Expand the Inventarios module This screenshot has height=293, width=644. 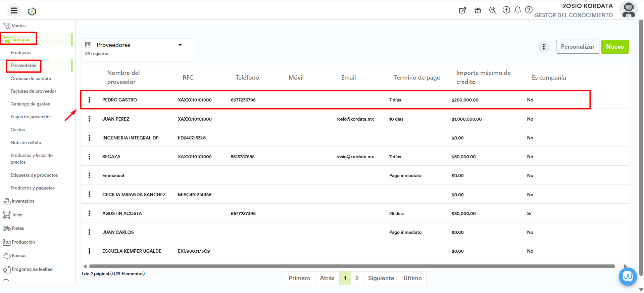[23, 201]
